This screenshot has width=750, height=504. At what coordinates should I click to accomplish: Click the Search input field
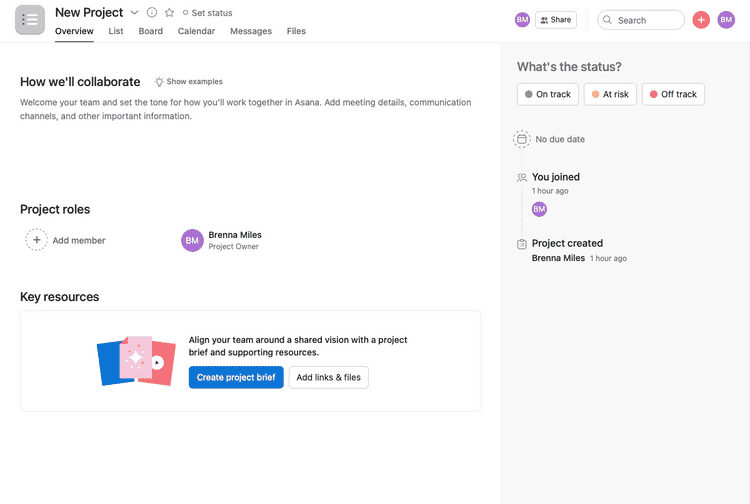645,20
